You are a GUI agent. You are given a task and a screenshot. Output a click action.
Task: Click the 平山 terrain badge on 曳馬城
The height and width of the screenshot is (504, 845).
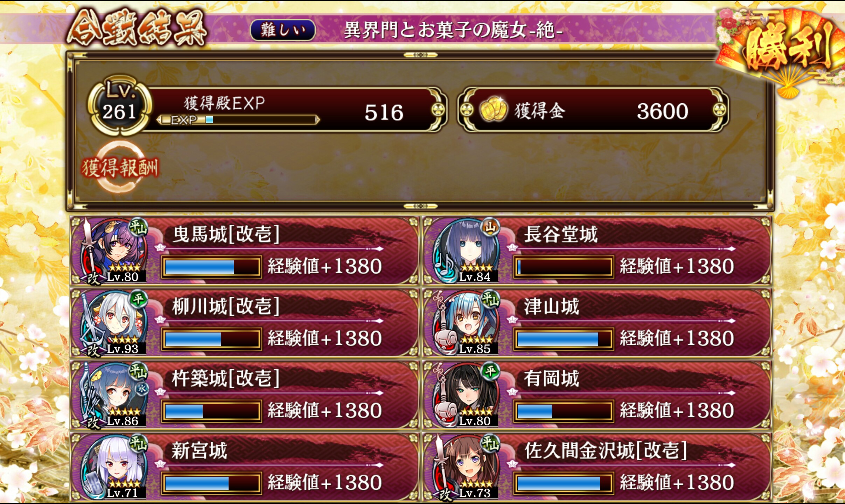pos(138,227)
